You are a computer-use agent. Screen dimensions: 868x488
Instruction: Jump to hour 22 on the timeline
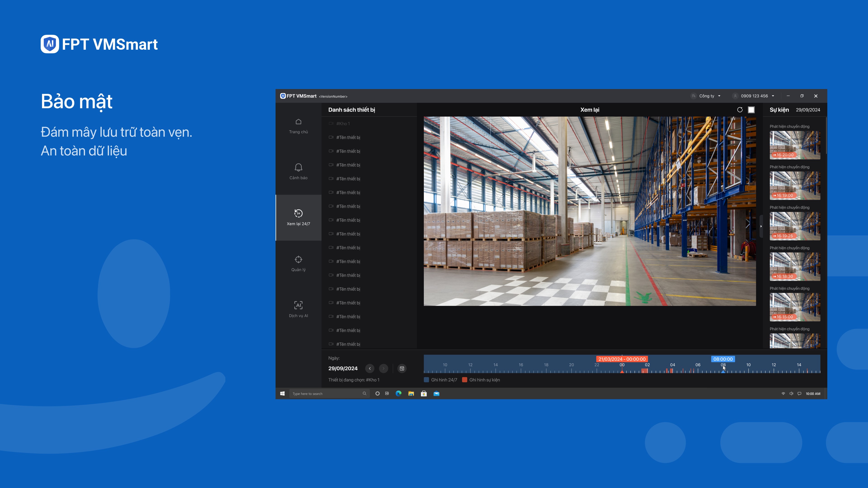[x=597, y=365]
